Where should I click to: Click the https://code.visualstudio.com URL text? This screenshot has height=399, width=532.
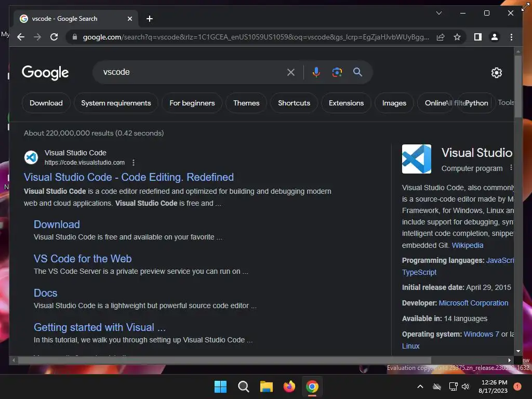(85, 163)
